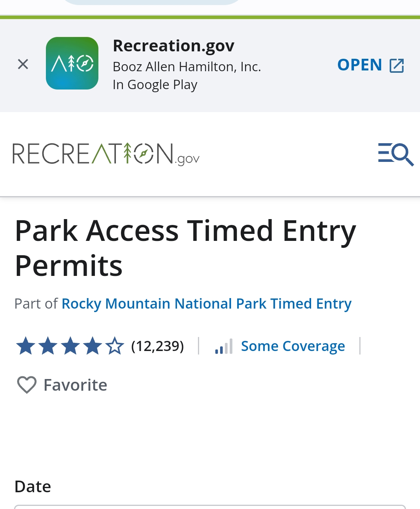Click the bold Recreation.gov banner title
The height and width of the screenshot is (509, 420).
[x=173, y=46]
